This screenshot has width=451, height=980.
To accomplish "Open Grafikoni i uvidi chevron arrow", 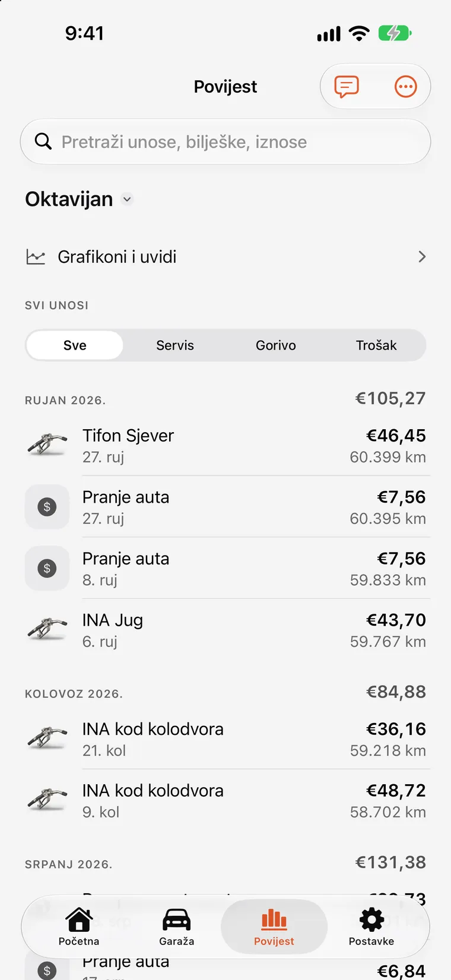I will [x=422, y=257].
